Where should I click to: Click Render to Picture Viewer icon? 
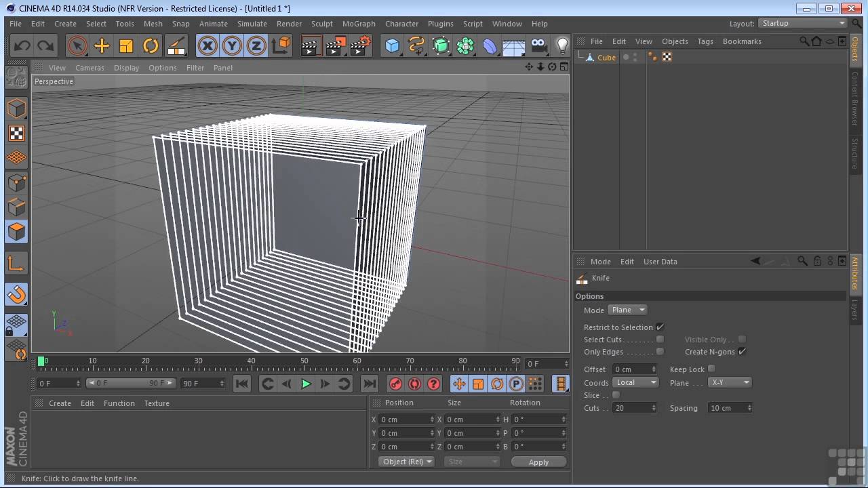click(x=336, y=45)
